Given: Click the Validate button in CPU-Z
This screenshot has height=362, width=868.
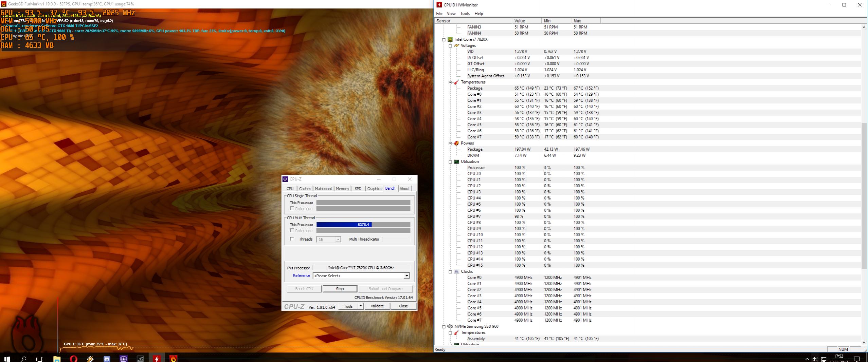Looking at the screenshot, I should (x=377, y=306).
